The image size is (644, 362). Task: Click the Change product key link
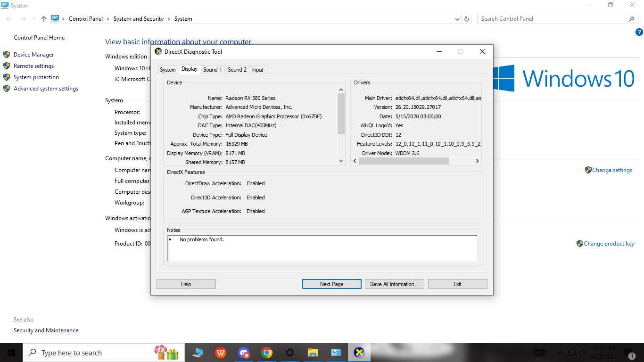(x=609, y=244)
